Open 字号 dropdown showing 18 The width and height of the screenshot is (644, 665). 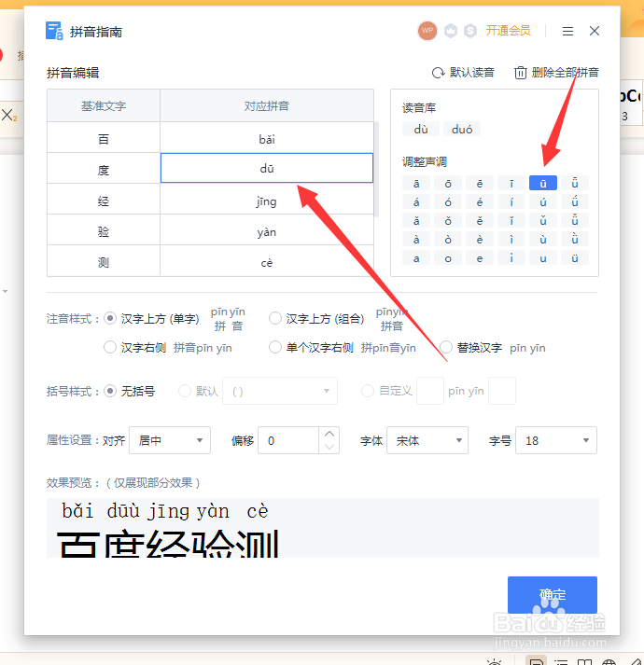pyautogui.click(x=556, y=440)
